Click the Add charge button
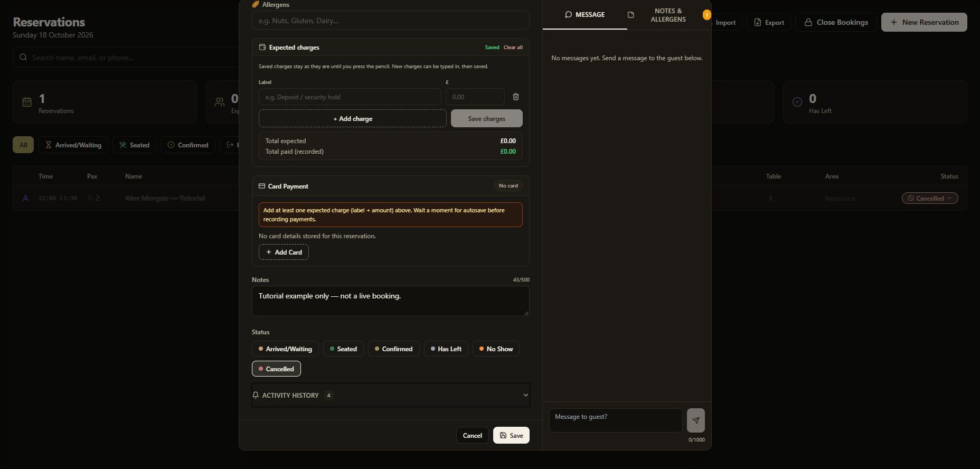The height and width of the screenshot is (469, 980). 353,118
